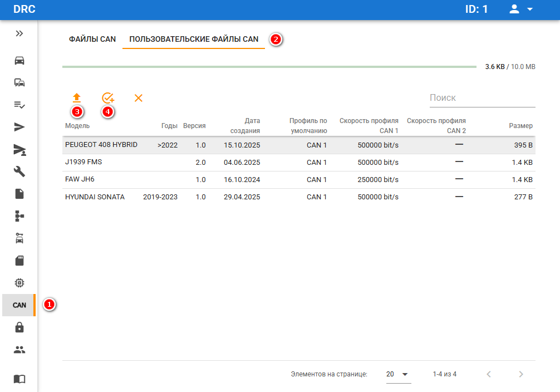Click the Поиск search field
The height and width of the screenshot is (392, 560).
(x=482, y=98)
